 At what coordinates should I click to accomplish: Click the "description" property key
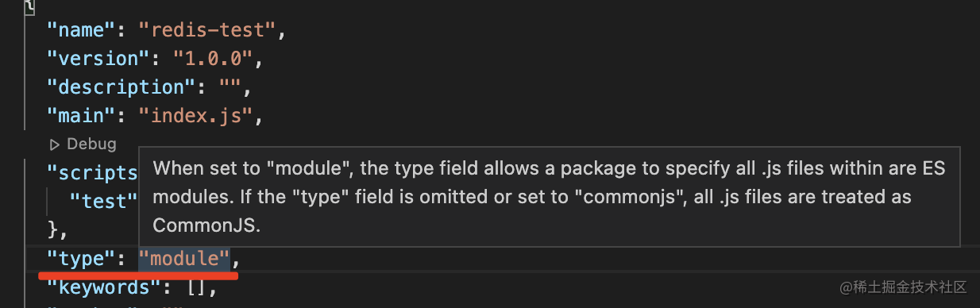tap(116, 87)
